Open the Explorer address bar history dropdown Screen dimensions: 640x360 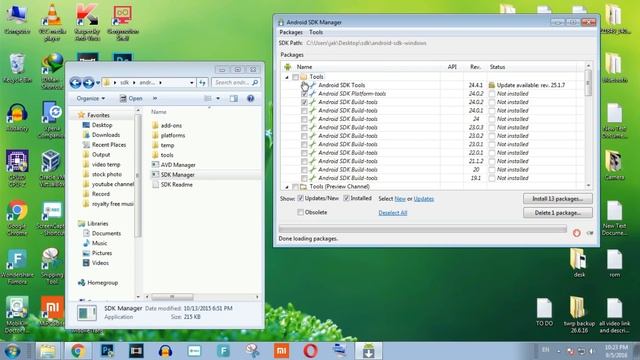tap(191, 83)
